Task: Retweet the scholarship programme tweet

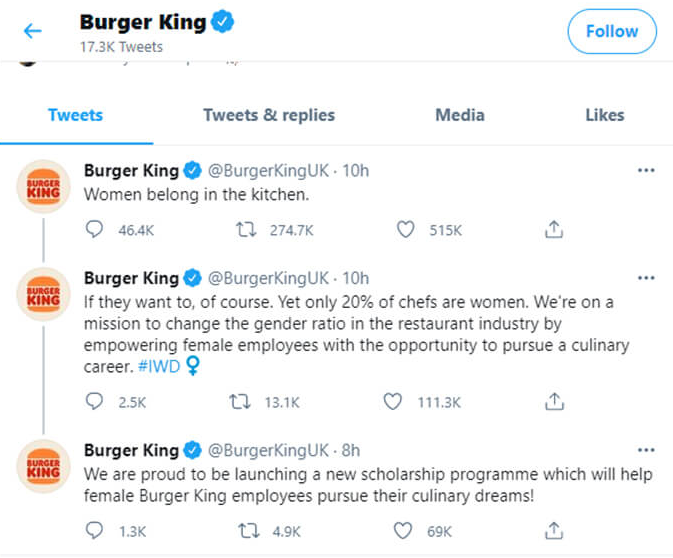Action: [x=246, y=531]
